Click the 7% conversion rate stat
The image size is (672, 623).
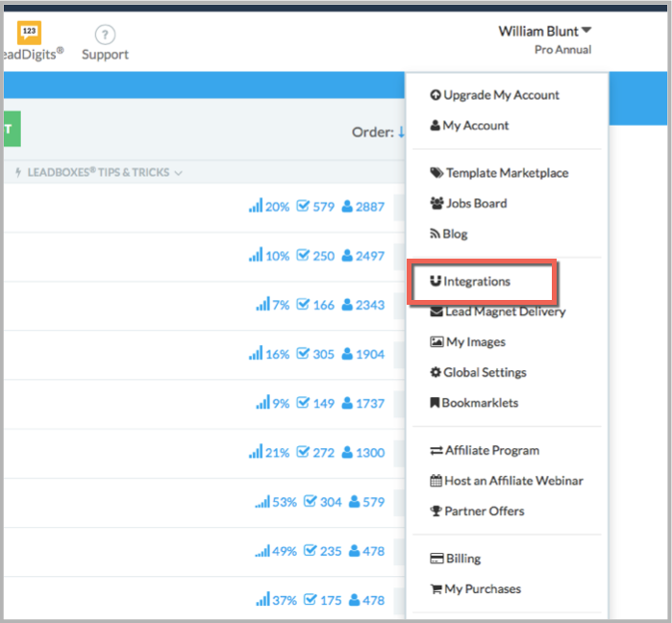(x=273, y=305)
